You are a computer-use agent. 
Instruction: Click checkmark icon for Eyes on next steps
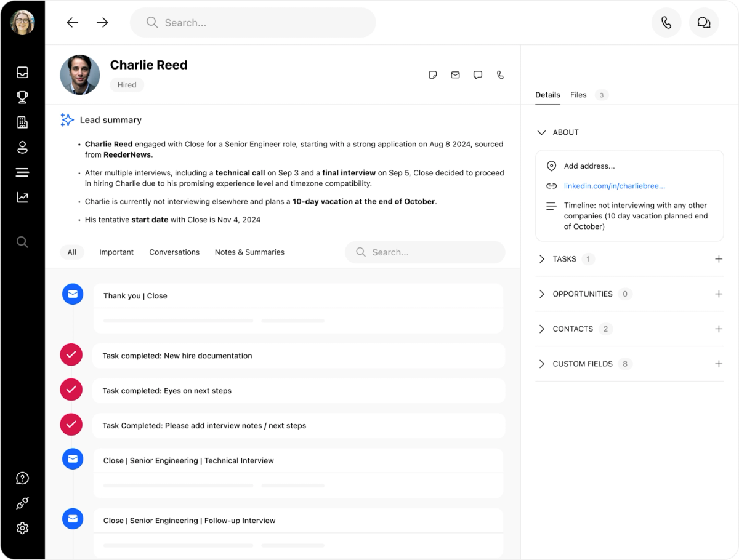click(x=71, y=390)
